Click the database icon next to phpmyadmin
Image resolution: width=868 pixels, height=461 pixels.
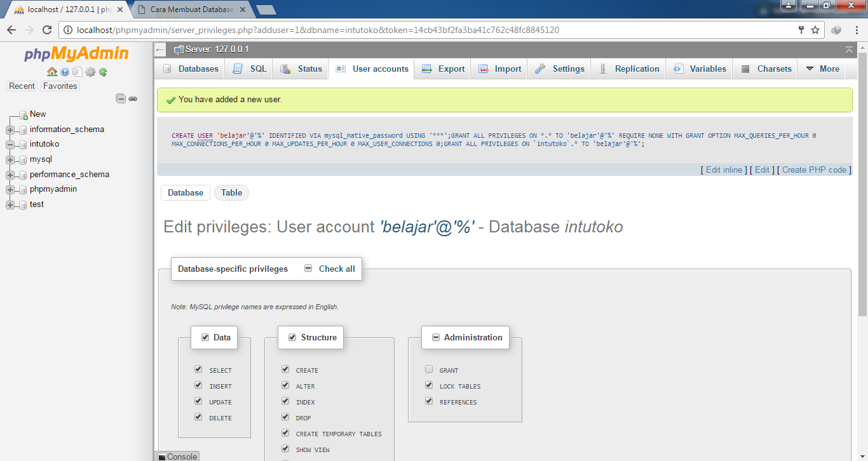[x=23, y=189]
